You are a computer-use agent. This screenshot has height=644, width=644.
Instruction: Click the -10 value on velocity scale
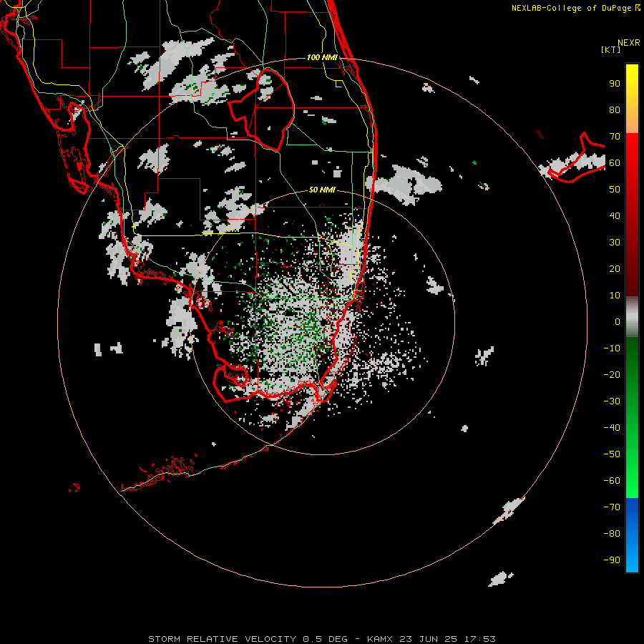coord(612,348)
